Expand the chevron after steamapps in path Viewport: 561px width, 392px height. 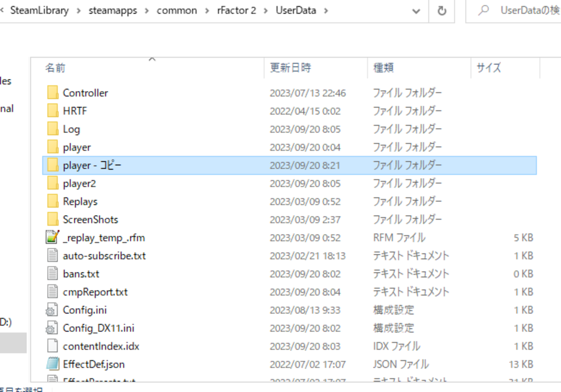(147, 11)
